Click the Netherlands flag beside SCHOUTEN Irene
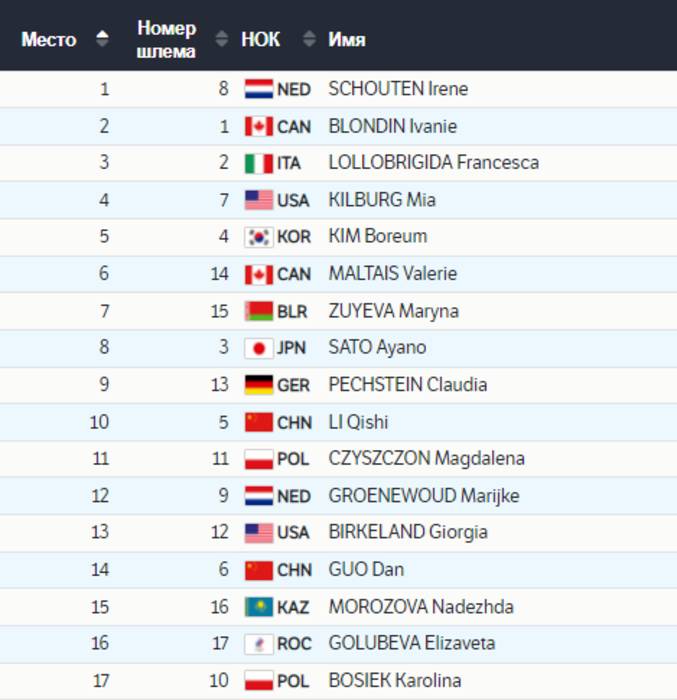 [259, 89]
